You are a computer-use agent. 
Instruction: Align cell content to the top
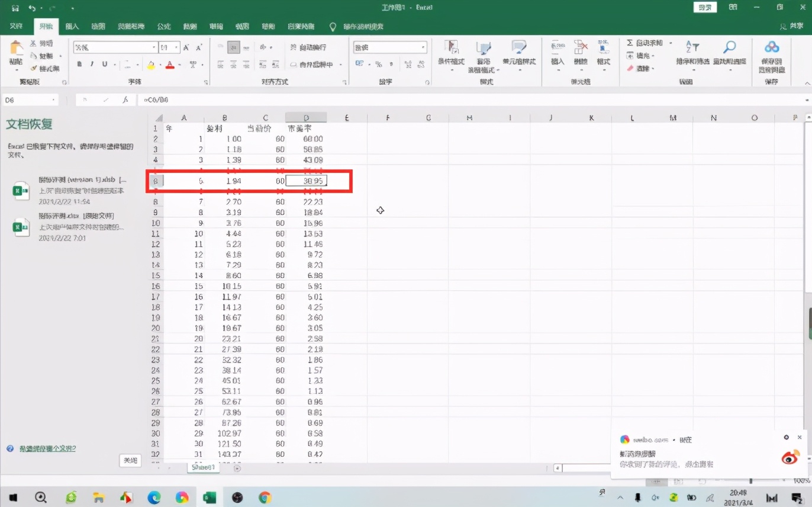pos(221,47)
